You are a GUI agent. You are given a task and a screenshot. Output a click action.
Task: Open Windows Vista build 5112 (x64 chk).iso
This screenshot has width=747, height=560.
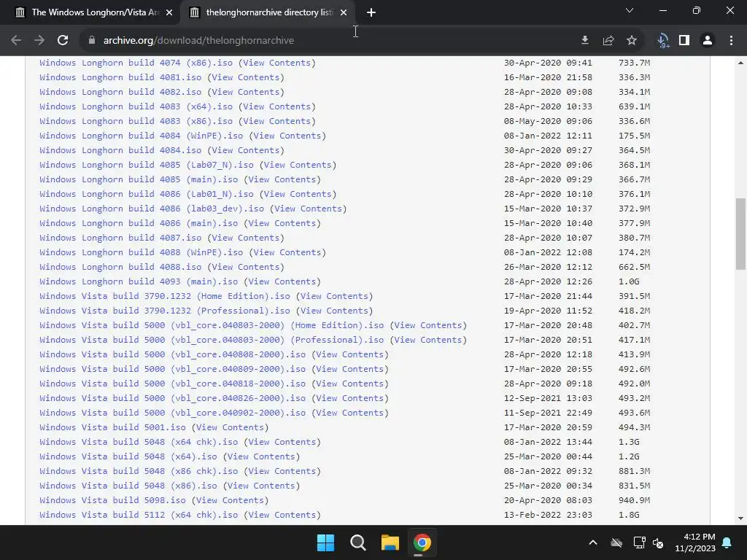click(x=139, y=515)
